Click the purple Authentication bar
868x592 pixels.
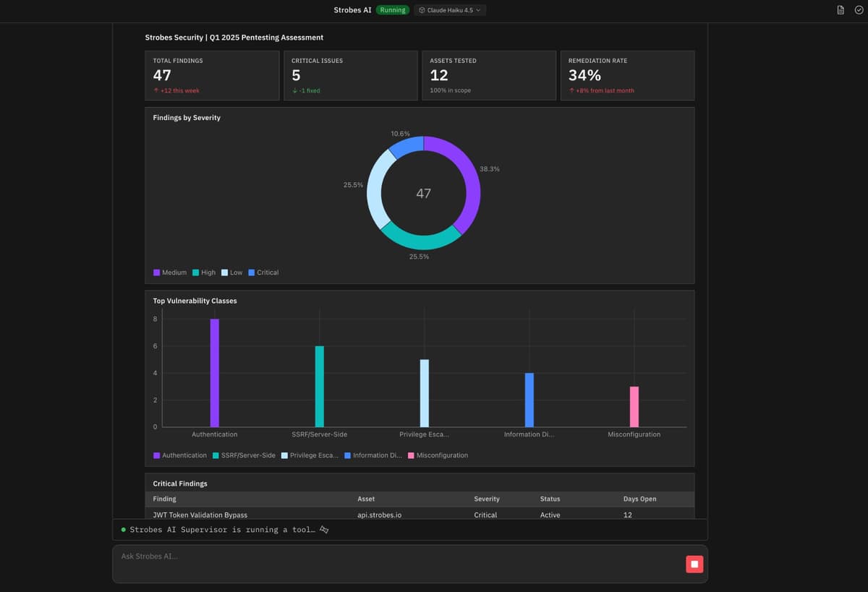214,373
